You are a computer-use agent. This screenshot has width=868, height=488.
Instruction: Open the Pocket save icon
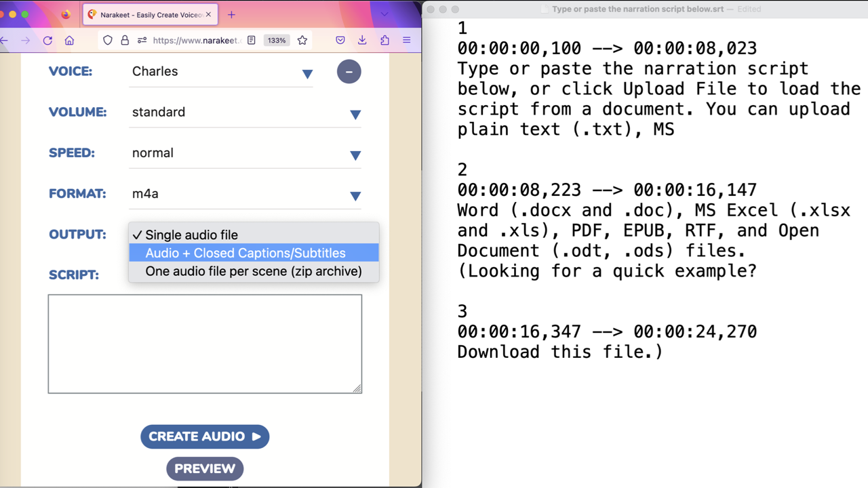pos(340,40)
